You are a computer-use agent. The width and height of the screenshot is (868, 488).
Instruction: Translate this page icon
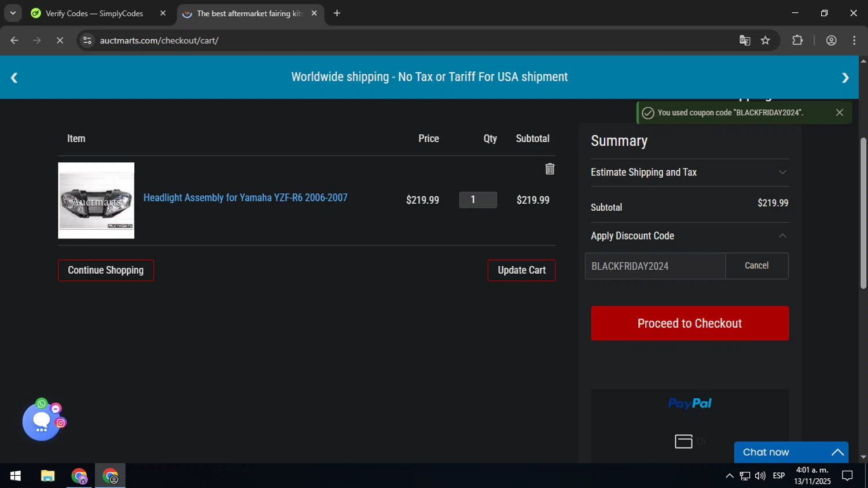pos(745,41)
